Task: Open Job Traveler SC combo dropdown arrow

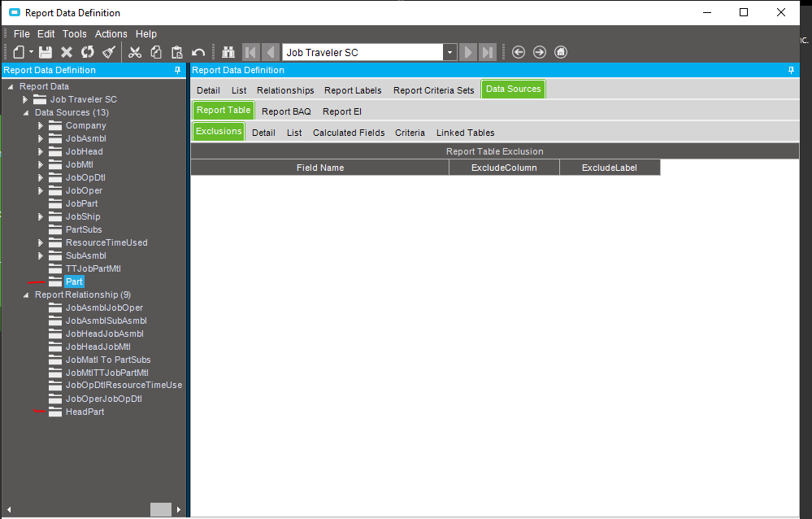Action: tap(450, 52)
